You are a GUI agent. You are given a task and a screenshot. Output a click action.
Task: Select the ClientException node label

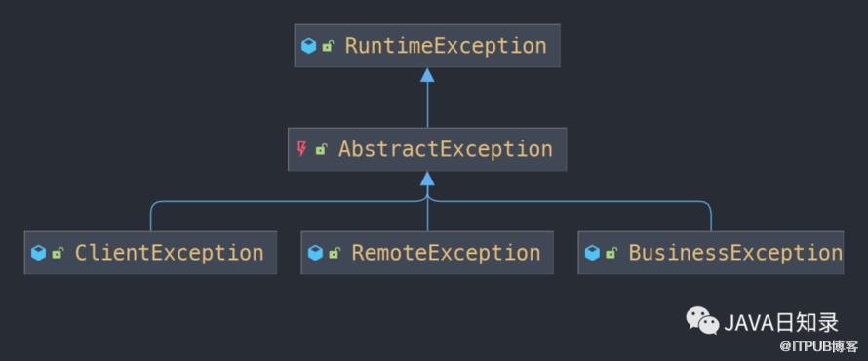170,253
